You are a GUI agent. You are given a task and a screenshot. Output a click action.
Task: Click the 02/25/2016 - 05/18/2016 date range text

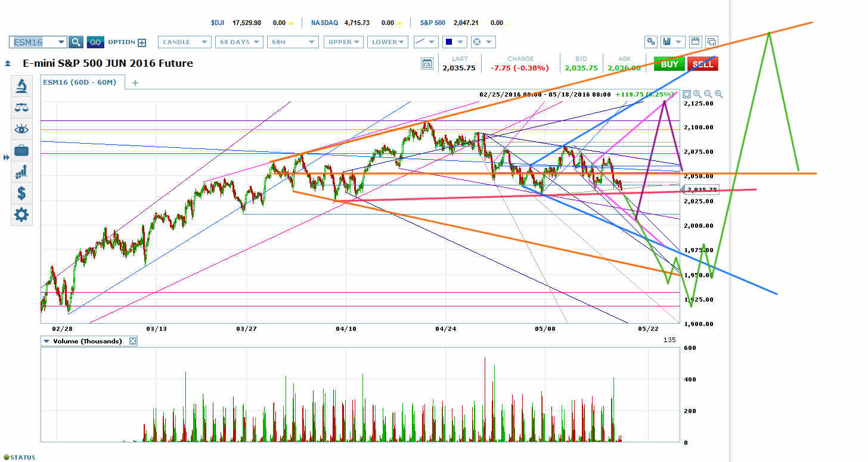point(544,94)
